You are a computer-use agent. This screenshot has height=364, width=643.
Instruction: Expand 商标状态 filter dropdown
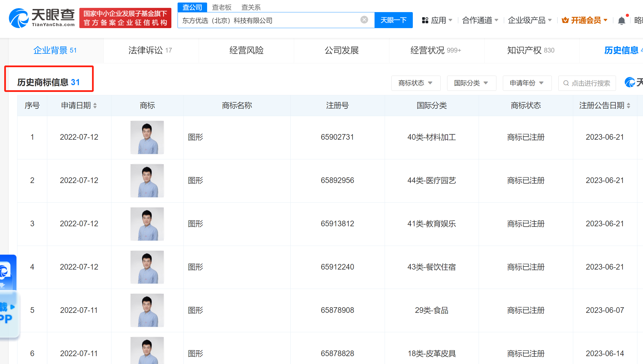(x=416, y=83)
